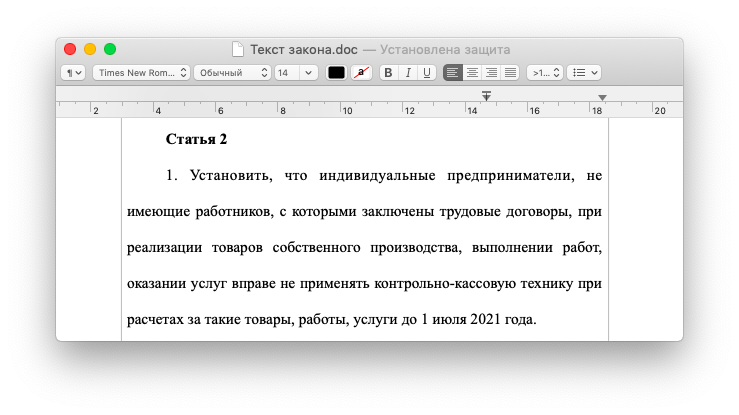Open the line spacing dropdown
Screen dimensions: 739x415
coord(544,73)
